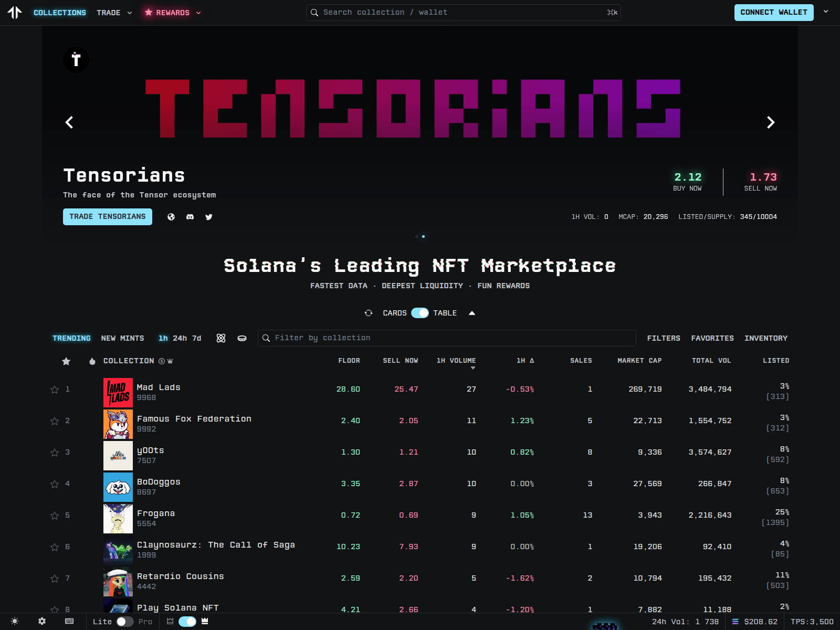Toggle the CARDS / TABLE view switch
840x630 pixels.
click(420, 313)
